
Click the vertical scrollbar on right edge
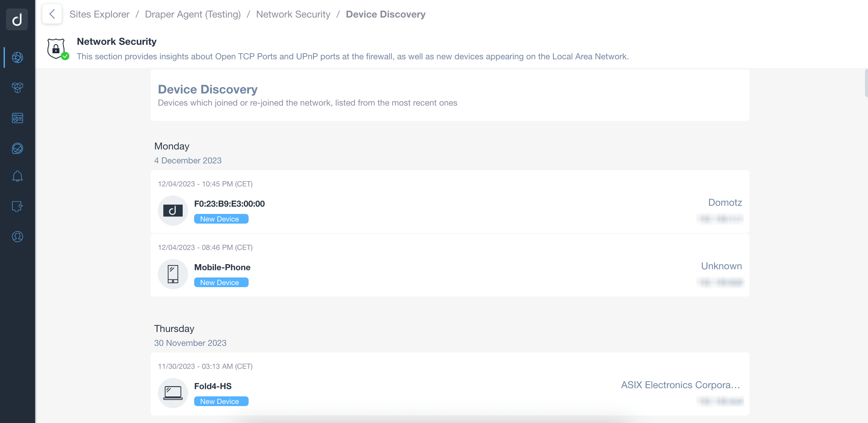[866, 83]
